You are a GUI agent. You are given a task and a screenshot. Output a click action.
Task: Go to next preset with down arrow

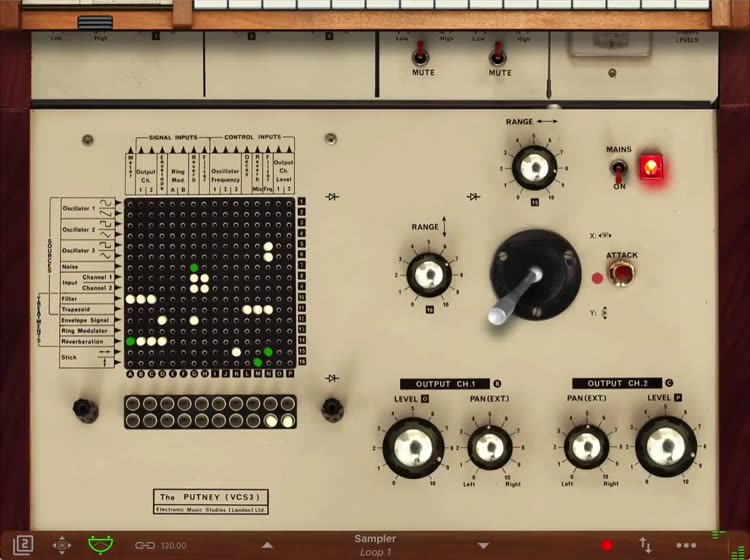[x=484, y=546]
